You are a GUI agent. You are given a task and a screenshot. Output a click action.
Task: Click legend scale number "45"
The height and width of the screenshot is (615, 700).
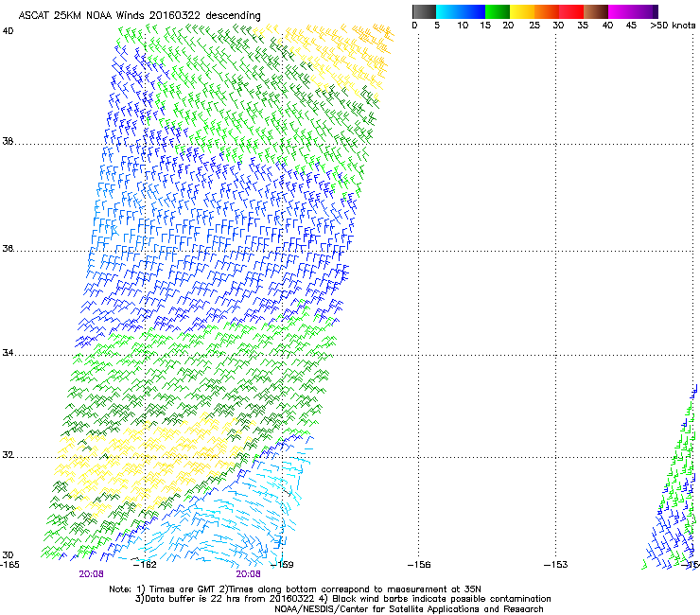(x=631, y=26)
